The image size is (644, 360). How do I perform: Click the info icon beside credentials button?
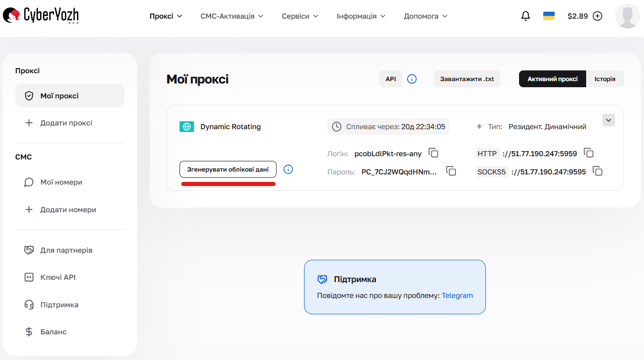pos(288,169)
